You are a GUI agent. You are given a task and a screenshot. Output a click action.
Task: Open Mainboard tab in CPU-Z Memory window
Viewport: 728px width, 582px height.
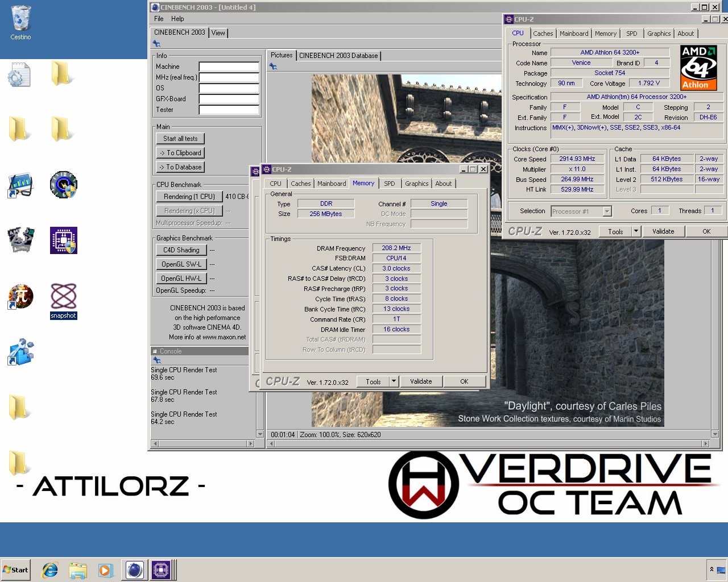[x=332, y=184]
